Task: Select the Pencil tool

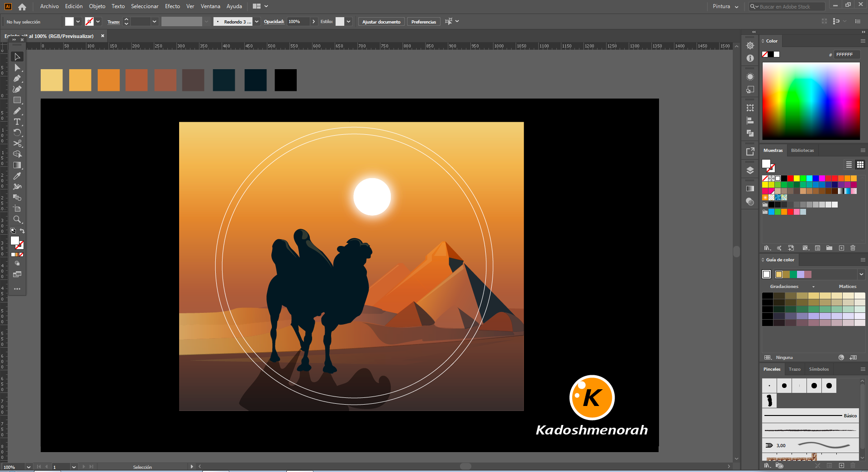Action: [x=17, y=111]
